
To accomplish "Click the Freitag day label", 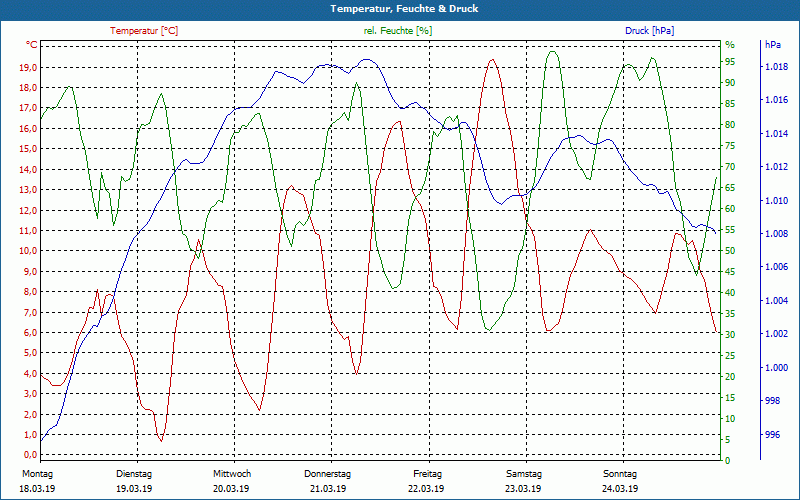I will click(x=428, y=474).
